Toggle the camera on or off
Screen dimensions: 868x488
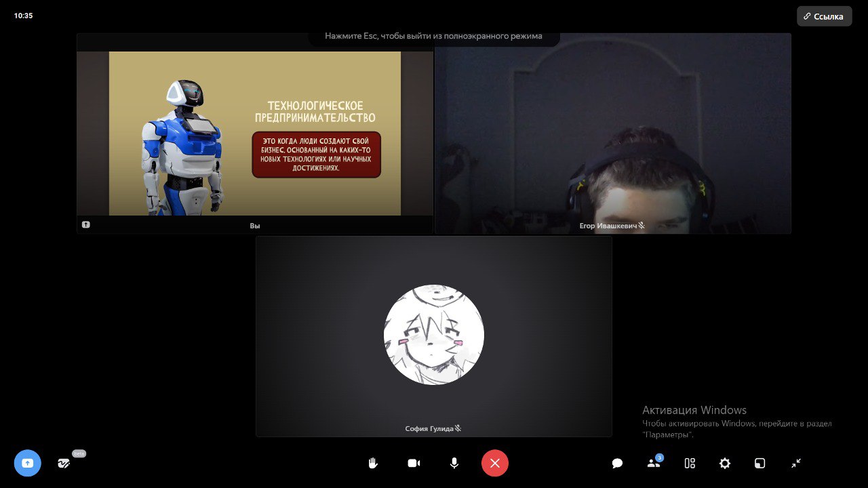pyautogui.click(x=414, y=463)
